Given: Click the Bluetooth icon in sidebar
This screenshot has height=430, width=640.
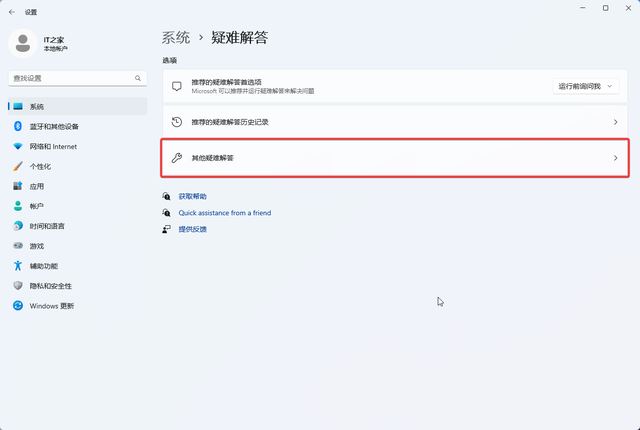Looking at the screenshot, I should [18, 126].
